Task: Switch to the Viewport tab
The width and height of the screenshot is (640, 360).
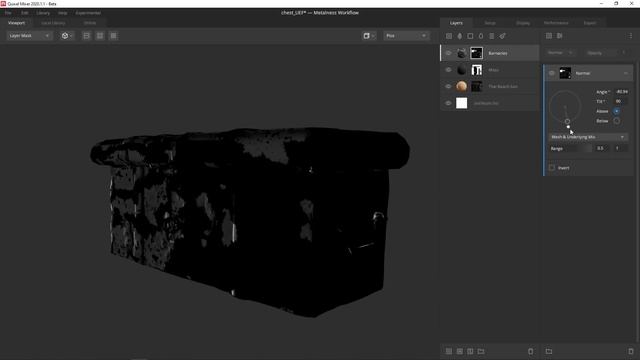Action: 17,23
